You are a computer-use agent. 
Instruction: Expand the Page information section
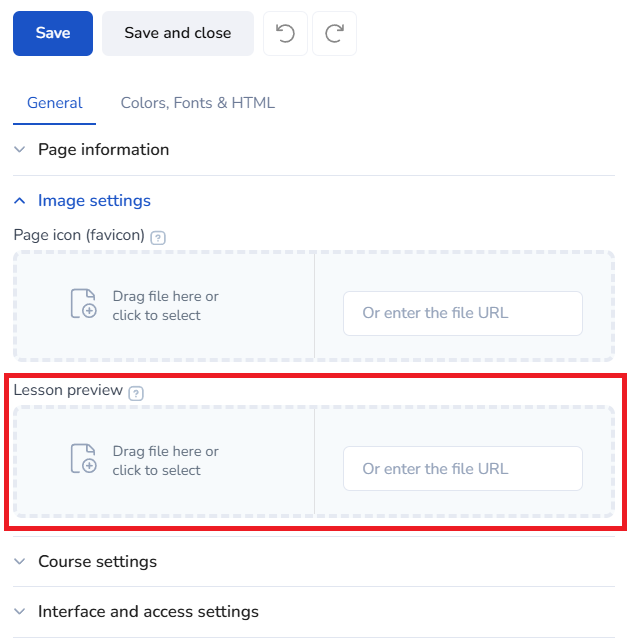click(x=103, y=150)
